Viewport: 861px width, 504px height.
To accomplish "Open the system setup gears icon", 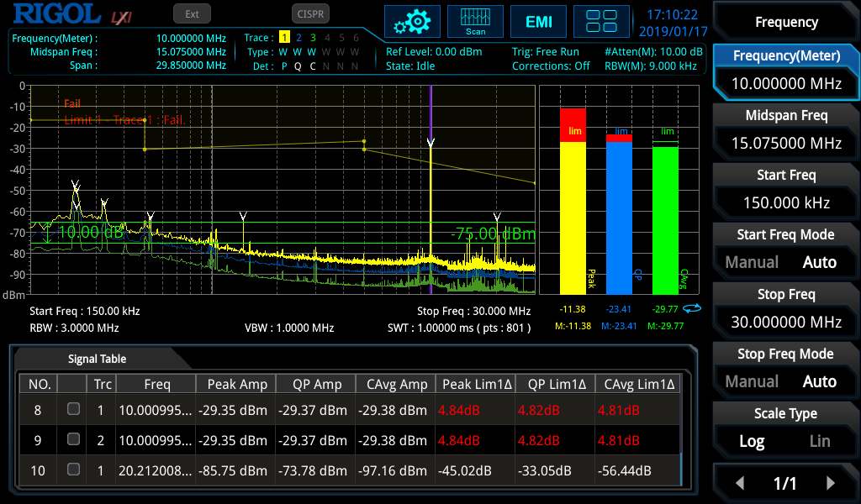I will 412,21.
